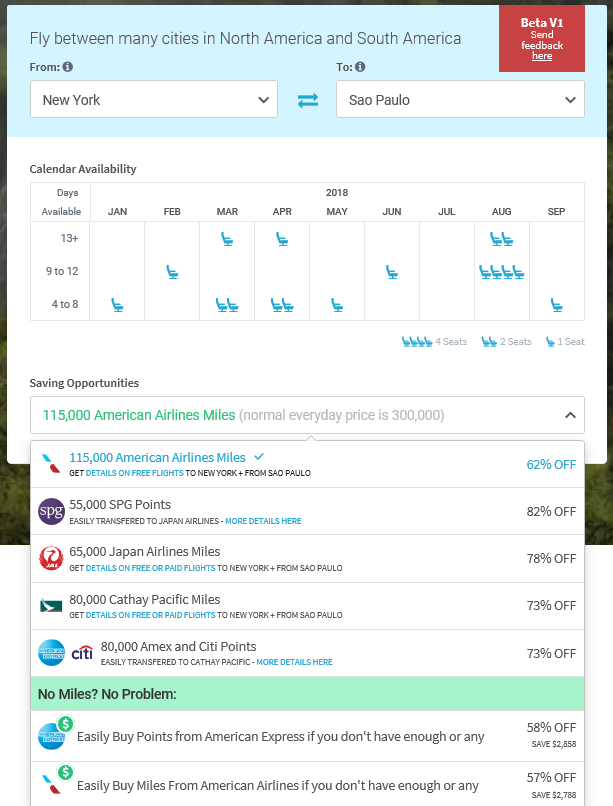Screen dimensions: 613x806
Task: Click the checkmark next to American Airlines Miles
Action: click(259, 456)
